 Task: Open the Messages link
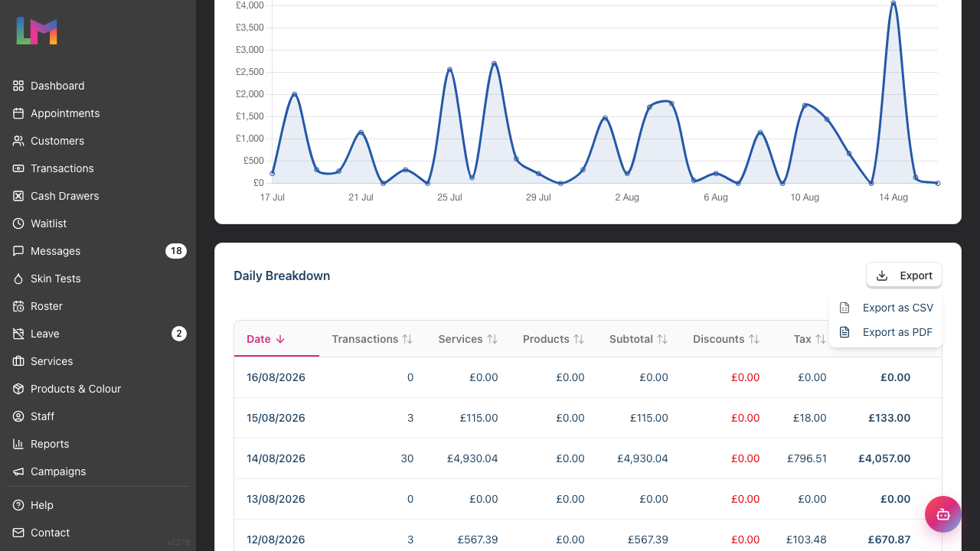coord(98,251)
